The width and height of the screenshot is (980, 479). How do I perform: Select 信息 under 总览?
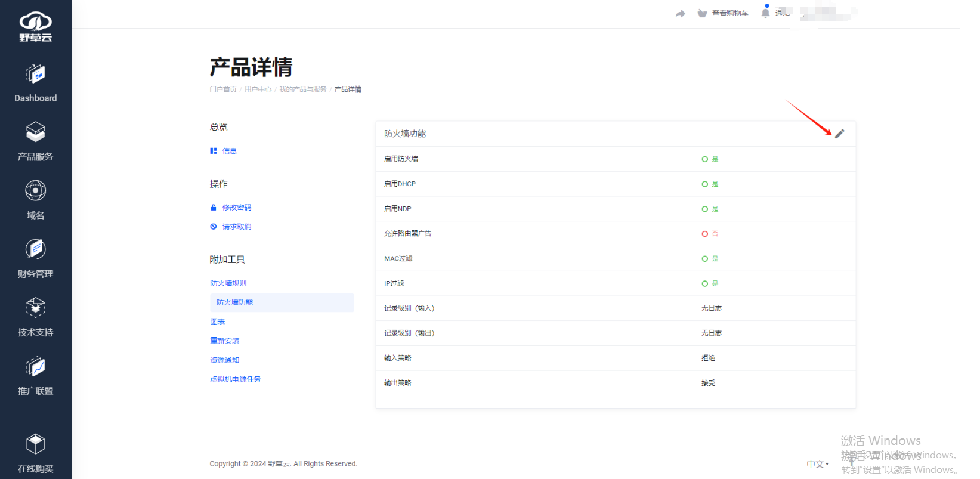(230, 151)
